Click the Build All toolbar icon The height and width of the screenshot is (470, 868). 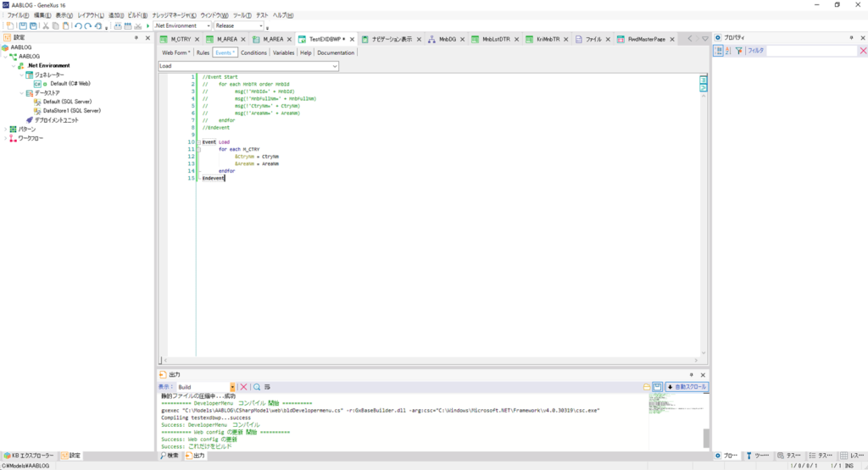118,26
